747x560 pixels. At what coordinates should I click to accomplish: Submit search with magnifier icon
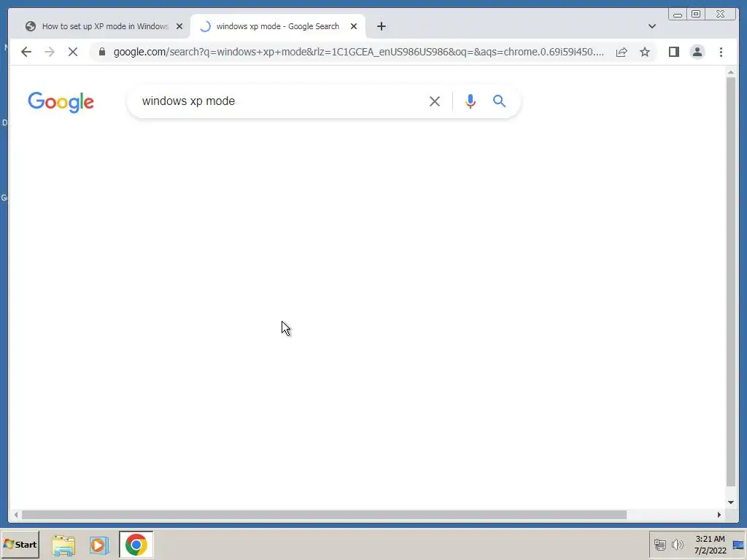499,101
